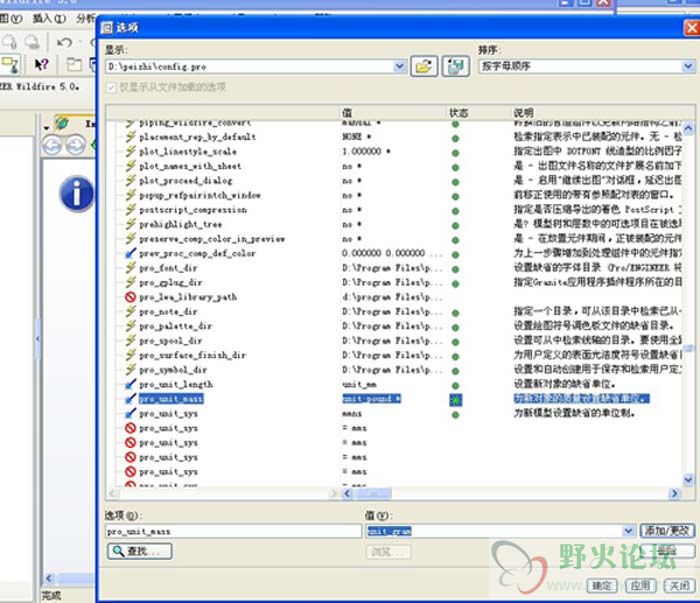
Task: Click the Add/Change button
Action: point(667,531)
